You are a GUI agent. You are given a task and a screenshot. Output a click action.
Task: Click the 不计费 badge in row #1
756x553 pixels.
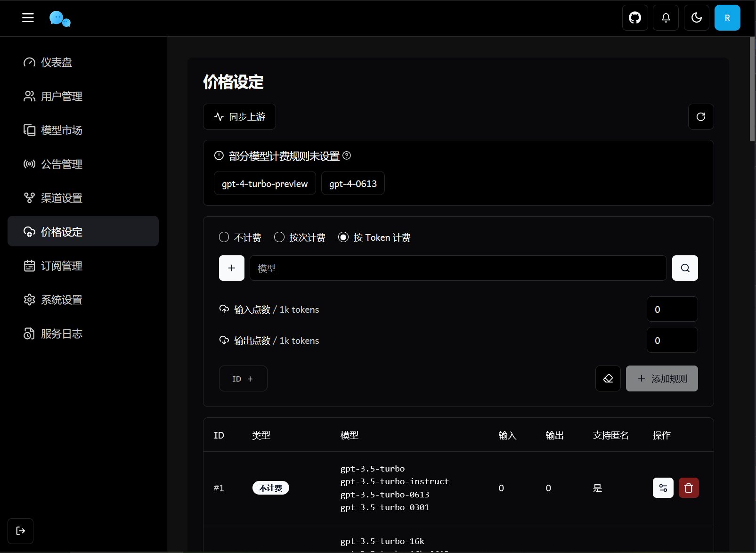pyautogui.click(x=271, y=488)
